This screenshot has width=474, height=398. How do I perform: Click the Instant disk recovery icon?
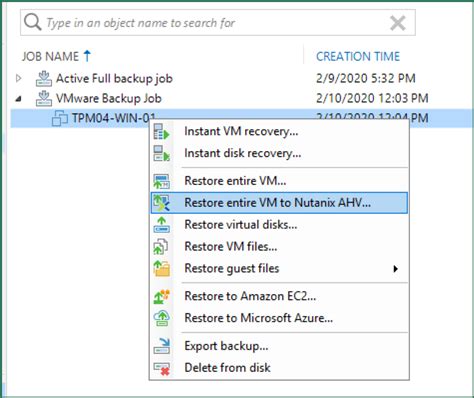coord(161,153)
